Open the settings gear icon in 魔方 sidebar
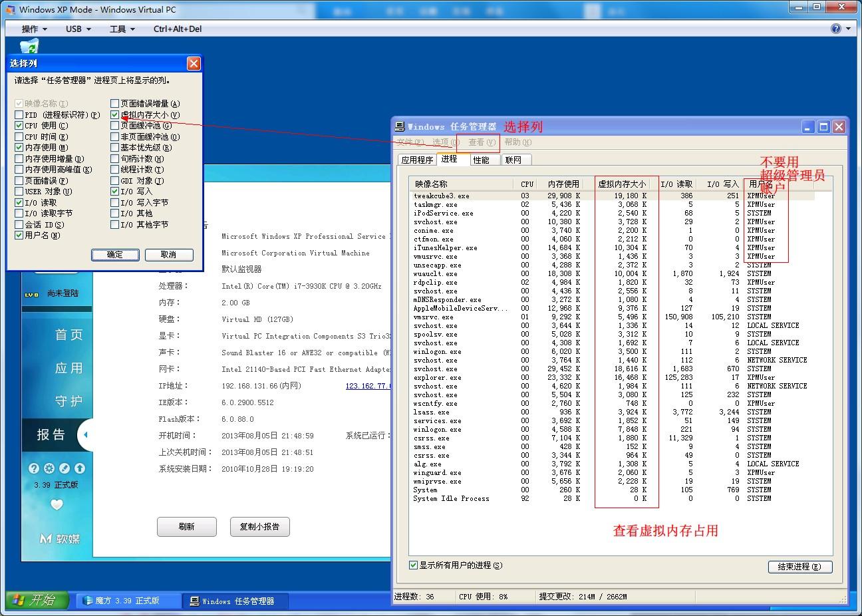This screenshot has height=616, width=862. 50,468
